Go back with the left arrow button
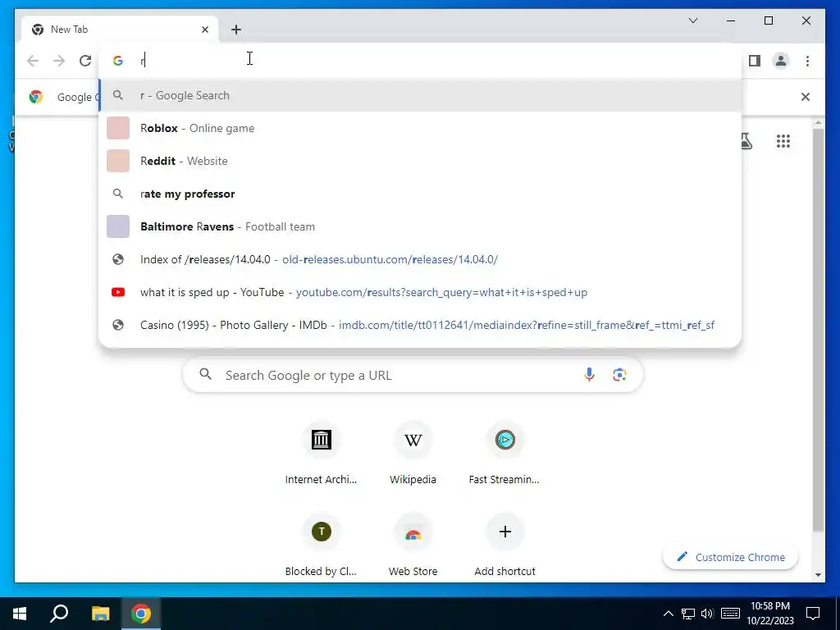 (33, 61)
